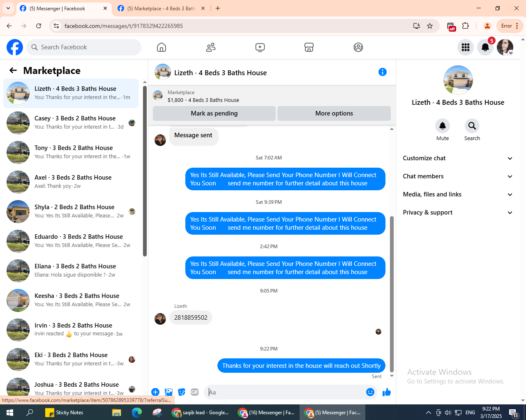This screenshot has height=420, width=526.
Task: Bookmark this page with the star icon
Action: [430, 26]
